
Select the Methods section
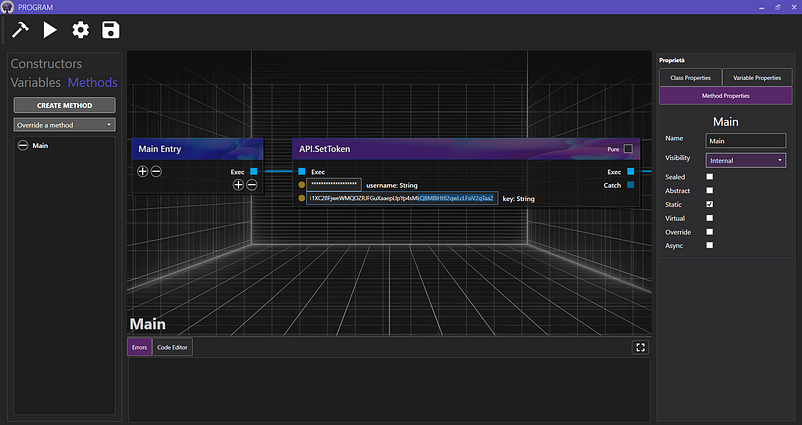93,82
